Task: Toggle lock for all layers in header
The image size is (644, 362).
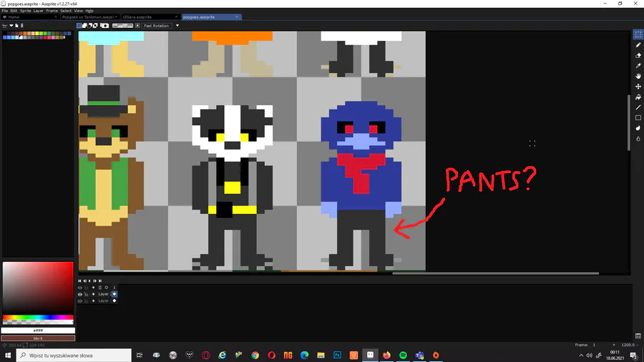Action: [87, 288]
